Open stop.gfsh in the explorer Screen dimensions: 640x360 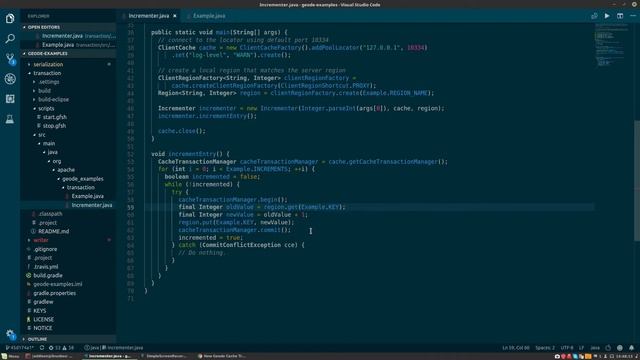point(54,126)
